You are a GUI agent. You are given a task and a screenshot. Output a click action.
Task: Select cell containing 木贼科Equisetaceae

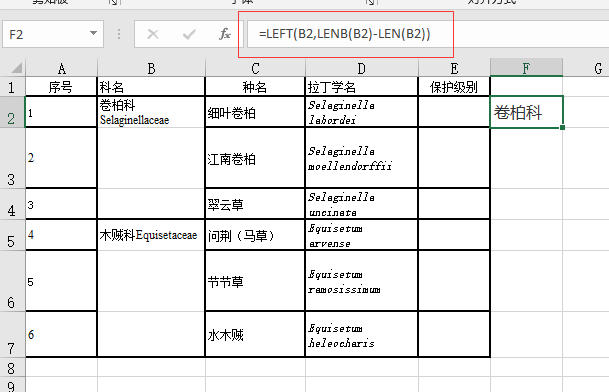coord(151,235)
